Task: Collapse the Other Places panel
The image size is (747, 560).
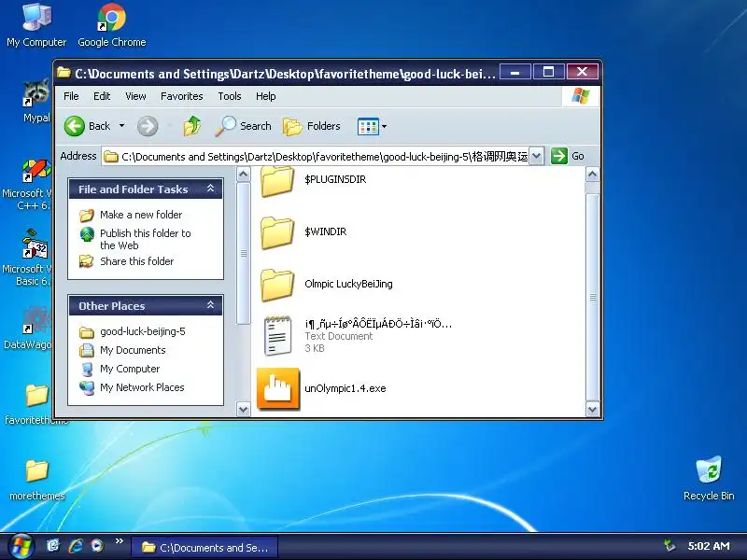Action: 210,305
